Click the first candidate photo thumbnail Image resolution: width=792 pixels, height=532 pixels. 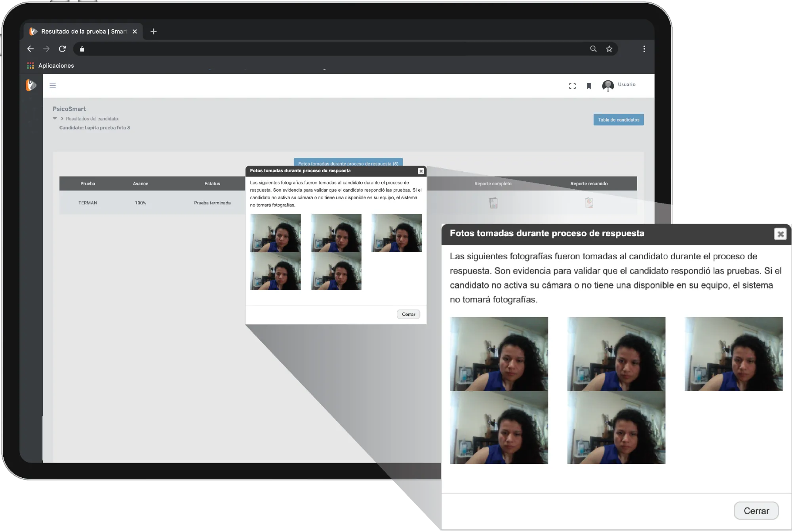coord(275,233)
